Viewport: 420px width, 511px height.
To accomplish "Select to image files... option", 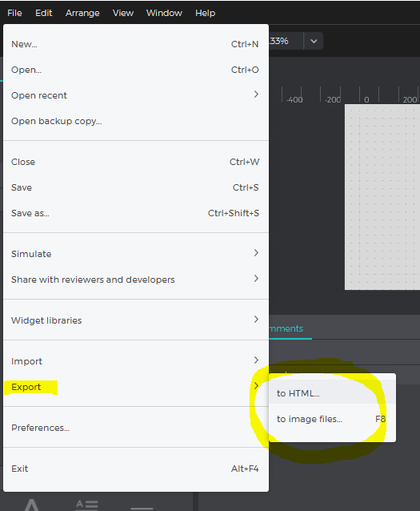I will pyautogui.click(x=332, y=419).
